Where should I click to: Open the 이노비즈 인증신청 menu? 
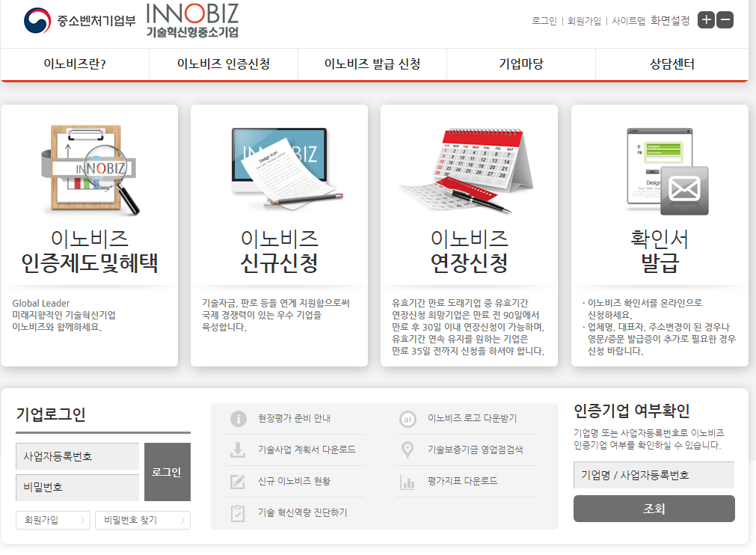224,64
